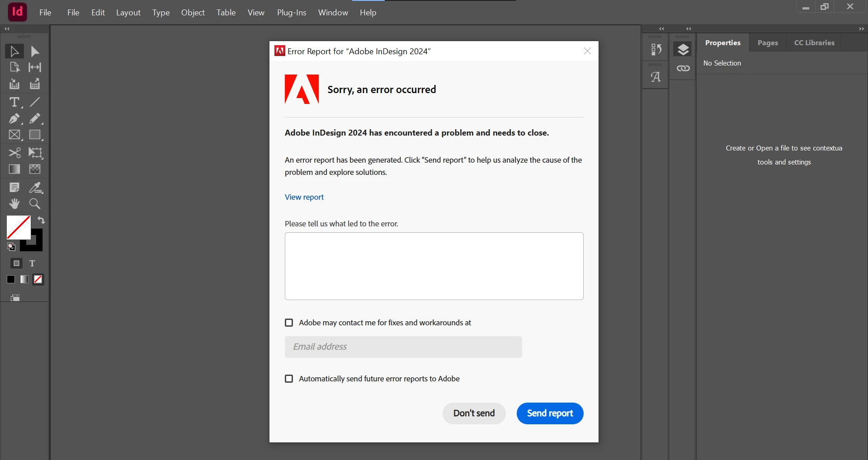
Task: Open the Window menu
Action: click(x=333, y=13)
